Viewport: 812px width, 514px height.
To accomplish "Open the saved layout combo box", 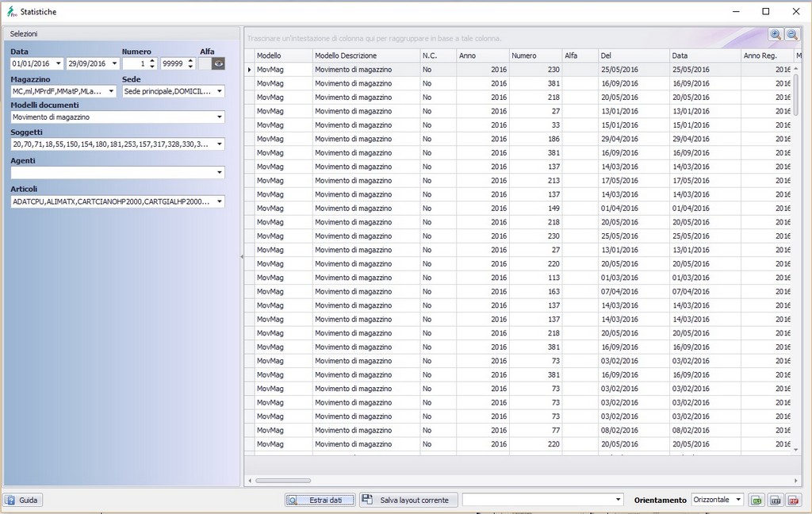I will tap(542, 500).
